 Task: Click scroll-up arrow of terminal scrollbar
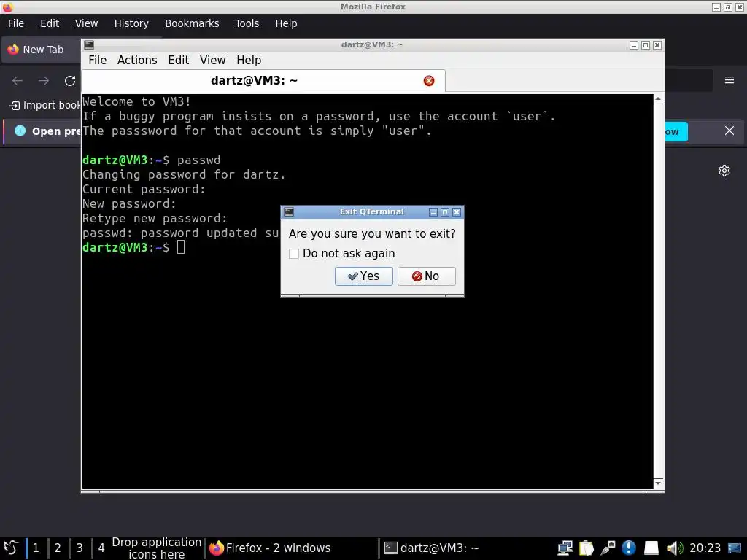coord(658,99)
